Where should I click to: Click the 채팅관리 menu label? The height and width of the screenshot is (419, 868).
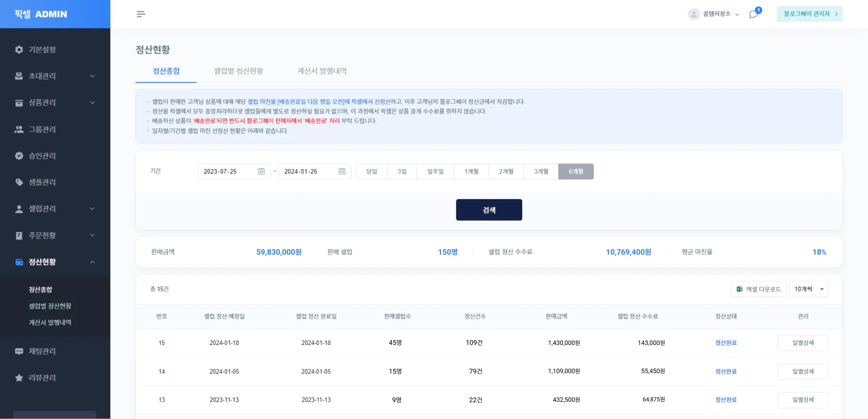42,351
